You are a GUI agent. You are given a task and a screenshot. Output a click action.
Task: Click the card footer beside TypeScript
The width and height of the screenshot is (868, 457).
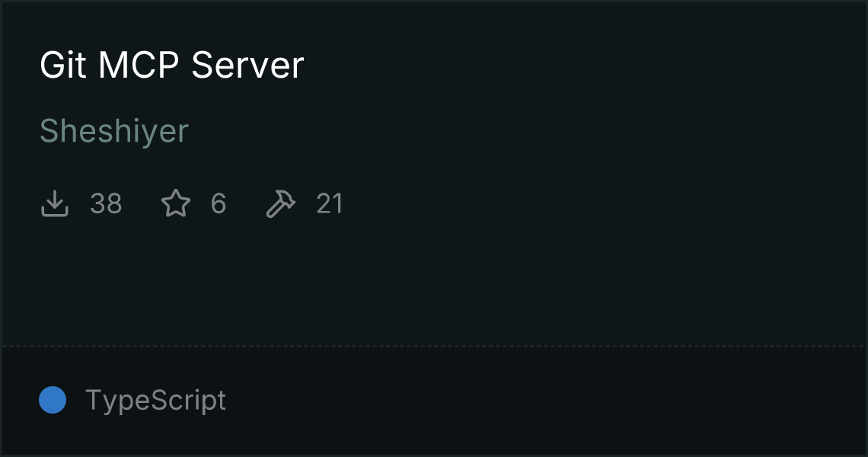click(542, 400)
